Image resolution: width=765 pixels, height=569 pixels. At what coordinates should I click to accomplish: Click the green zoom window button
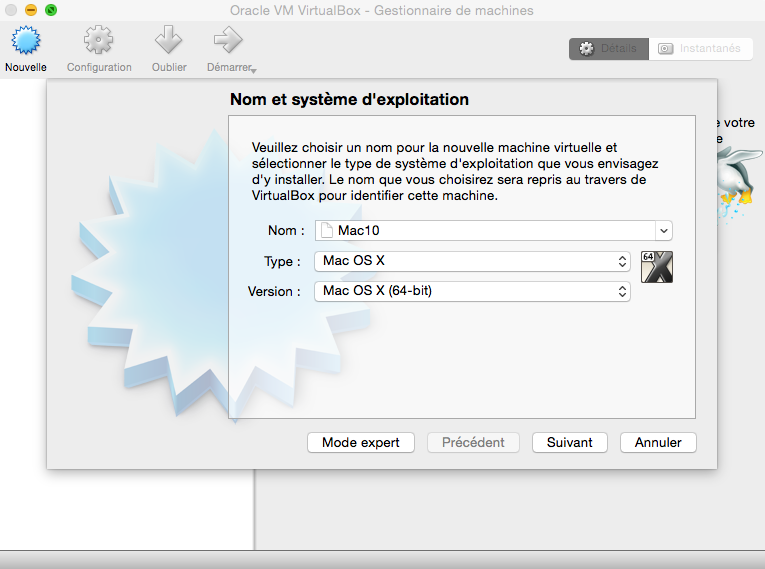51,10
